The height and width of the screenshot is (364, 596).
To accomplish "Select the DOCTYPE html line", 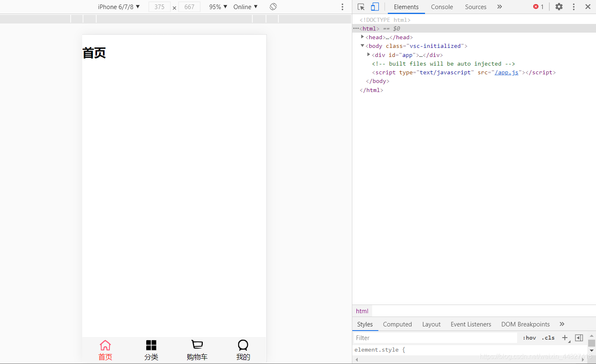I will pos(385,20).
